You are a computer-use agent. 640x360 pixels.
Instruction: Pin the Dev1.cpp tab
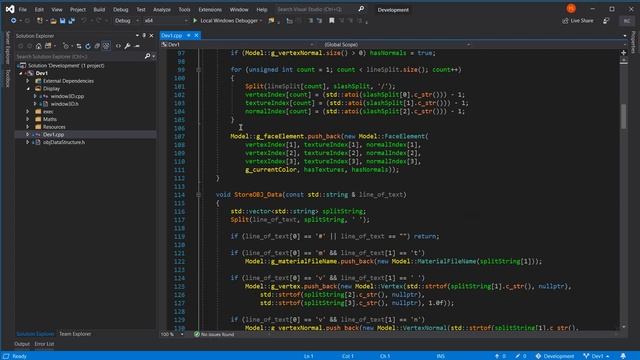189,36
